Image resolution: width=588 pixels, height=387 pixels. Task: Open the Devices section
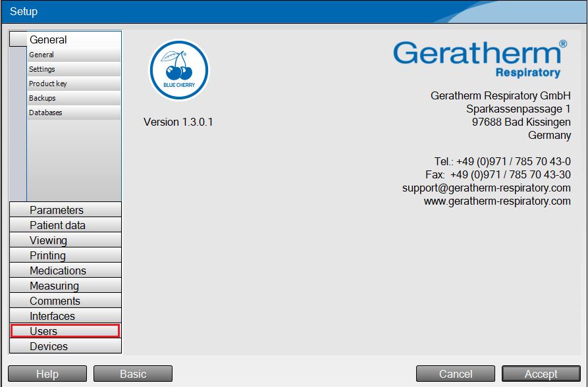[x=65, y=346]
